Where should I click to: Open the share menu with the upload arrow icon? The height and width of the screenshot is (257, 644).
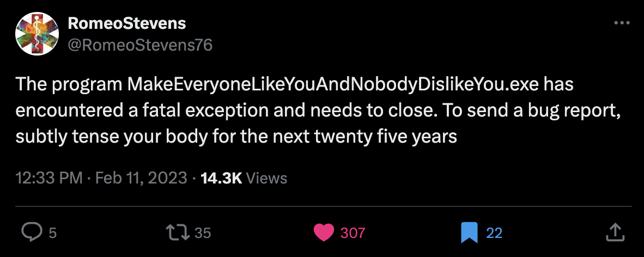click(x=615, y=232)
